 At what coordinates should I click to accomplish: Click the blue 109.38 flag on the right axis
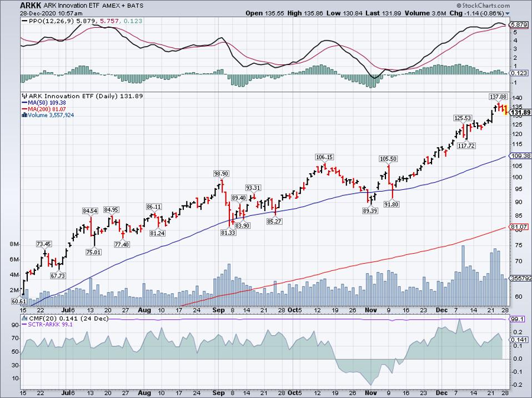[520, 156]
